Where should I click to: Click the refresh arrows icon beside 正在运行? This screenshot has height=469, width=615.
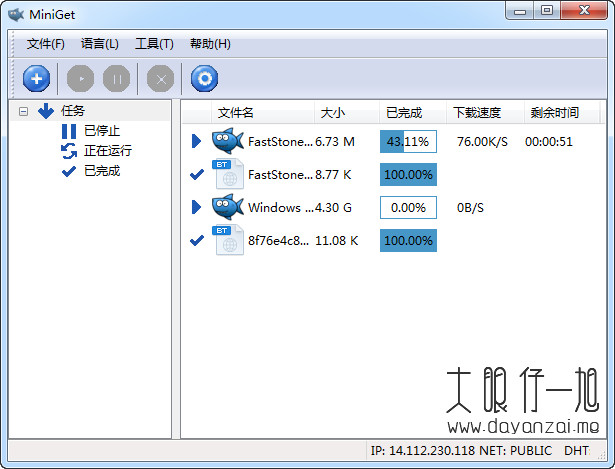69,151
